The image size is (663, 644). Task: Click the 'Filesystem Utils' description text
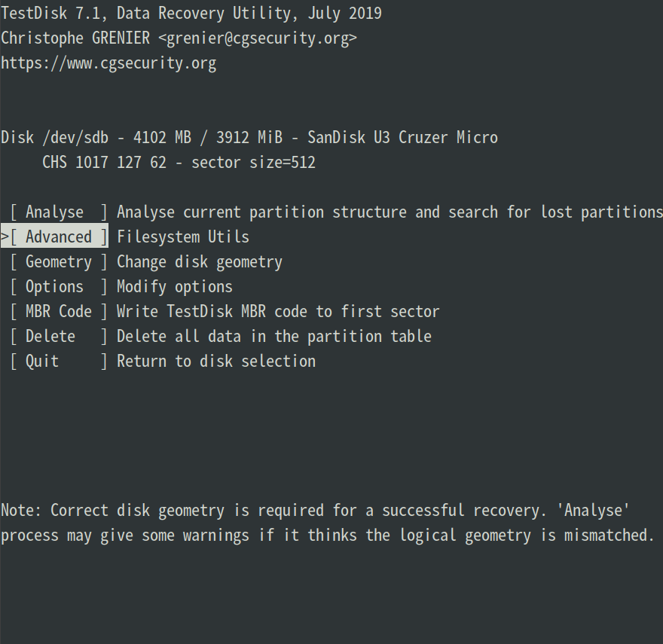click(x=182, y=237)
